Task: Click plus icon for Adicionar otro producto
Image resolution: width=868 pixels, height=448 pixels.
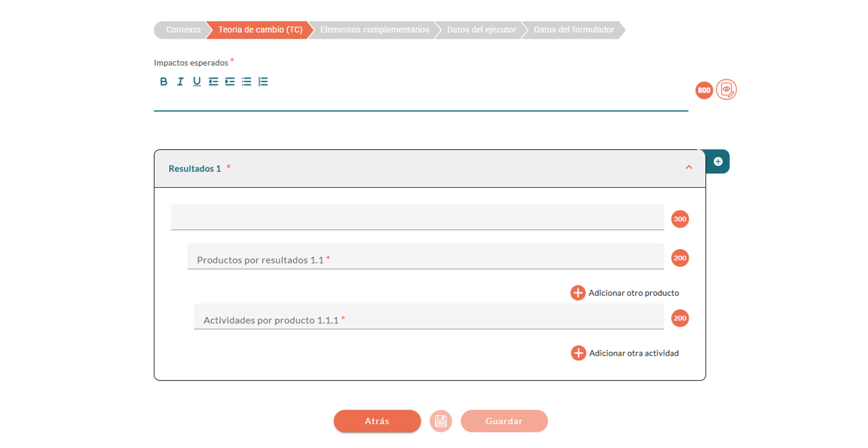Action: 578,293
